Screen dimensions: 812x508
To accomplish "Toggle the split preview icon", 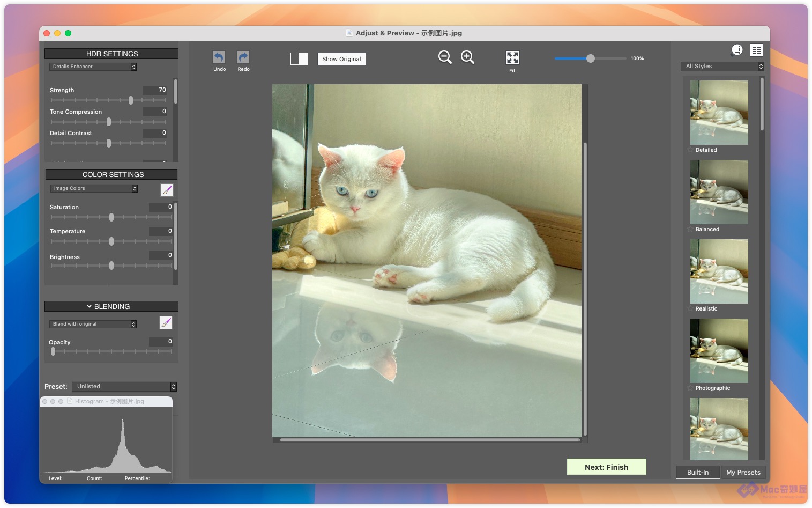I will coord(299,58).
